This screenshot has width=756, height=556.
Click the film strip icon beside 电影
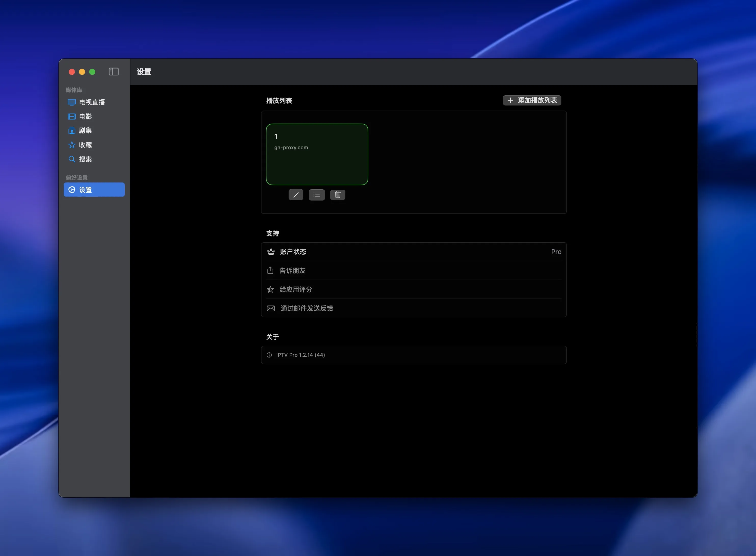[72, 116]
